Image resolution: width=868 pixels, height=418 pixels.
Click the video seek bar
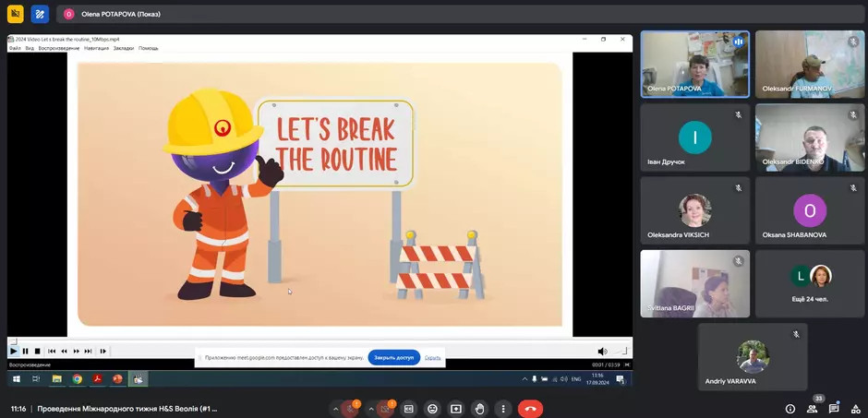pyautogui.click(x=320, y=341)
